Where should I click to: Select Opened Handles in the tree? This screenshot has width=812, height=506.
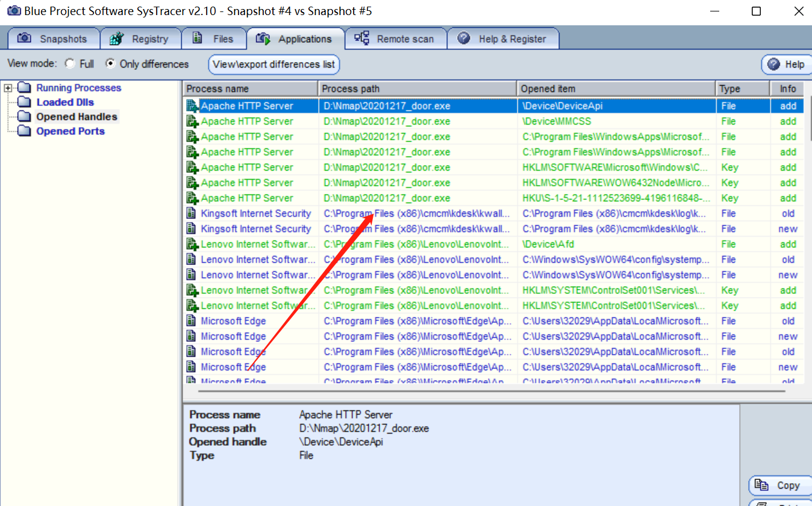[x=77, y=117]
